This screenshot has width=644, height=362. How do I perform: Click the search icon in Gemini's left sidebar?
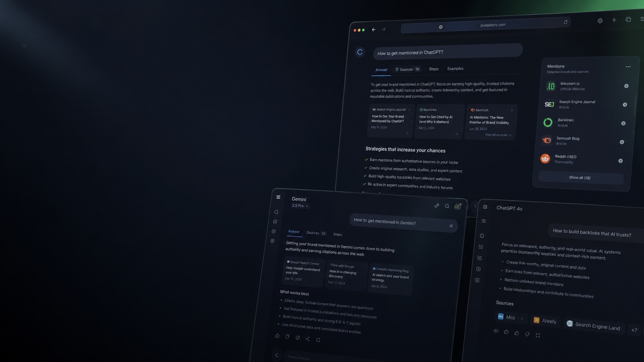[276, 212]
